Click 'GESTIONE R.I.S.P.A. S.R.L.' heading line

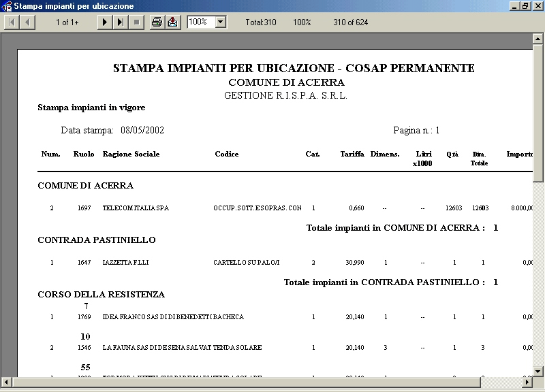pyautogui.click(x=285, y=95)
